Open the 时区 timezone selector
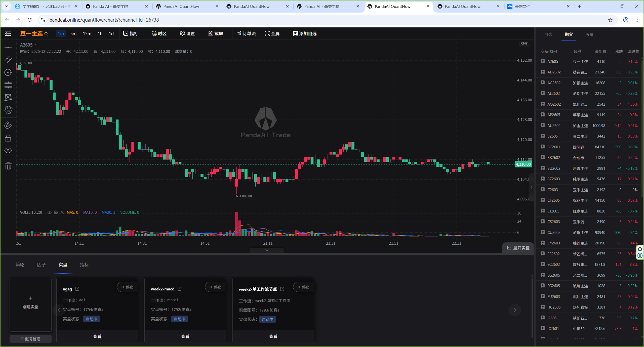 159,33
